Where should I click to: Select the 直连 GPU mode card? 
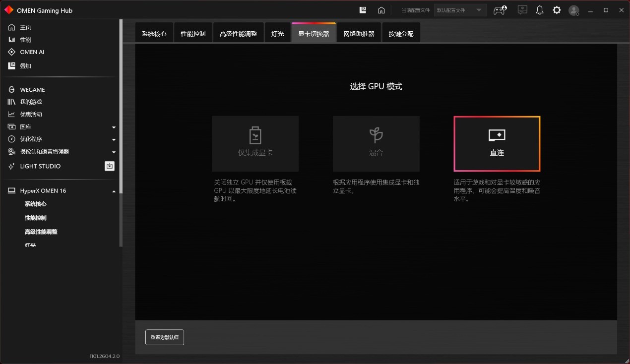pyautogui.click(x=497, y=144)
